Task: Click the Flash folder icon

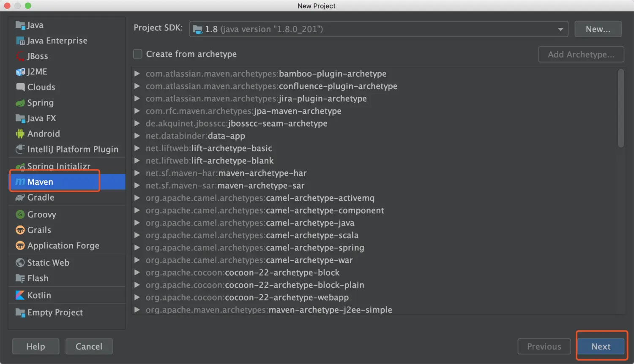Action: pos(20,278)
